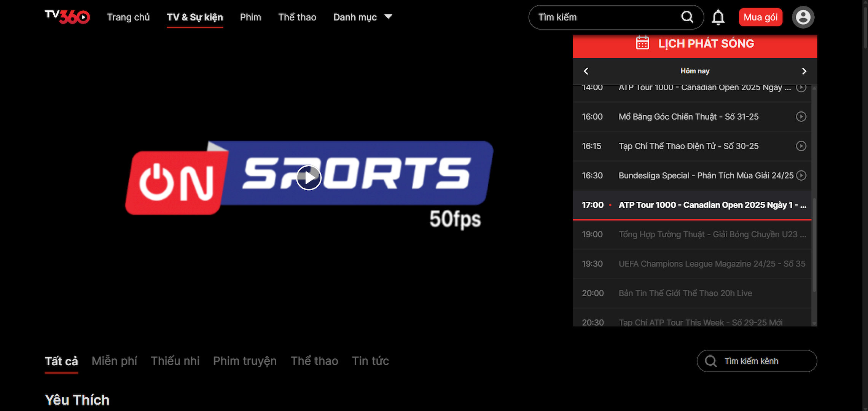
Task: Switch to the Tin tức tab
Action: [x=370, y=361]
